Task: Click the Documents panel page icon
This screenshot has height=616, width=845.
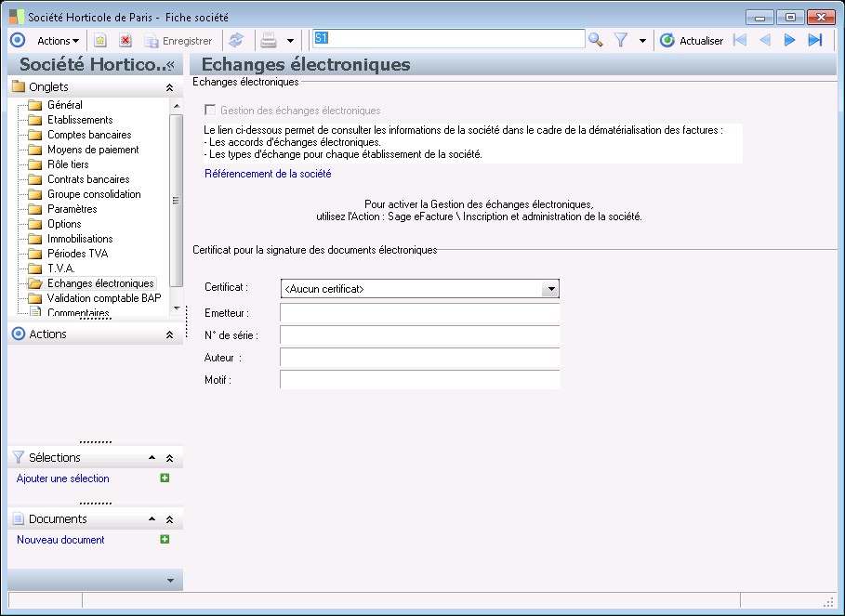Action: point(19,519)
